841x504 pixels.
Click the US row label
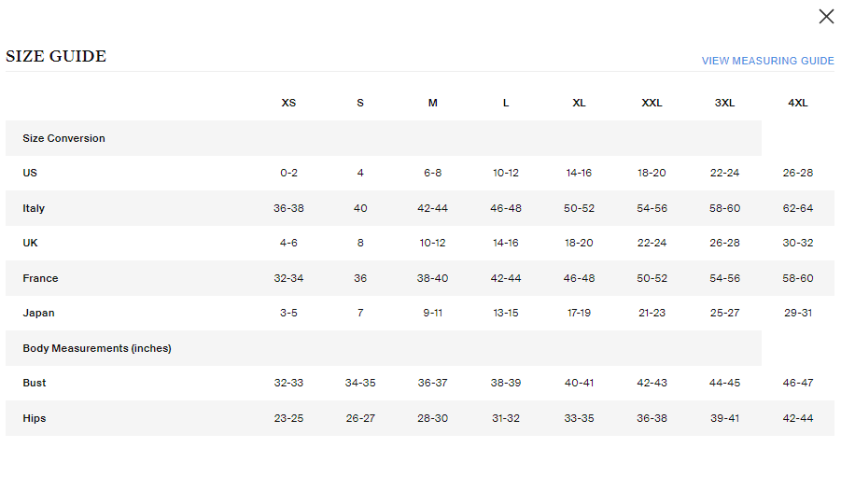30,173
